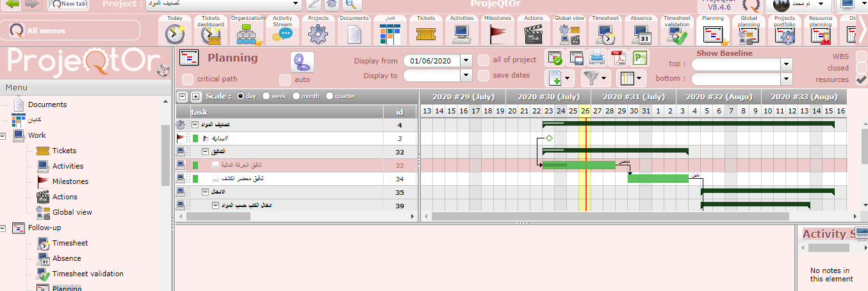Open the Tickets top shortcut
The height and width of the screenshot is (291, 868).
click(x=426, y=29)
